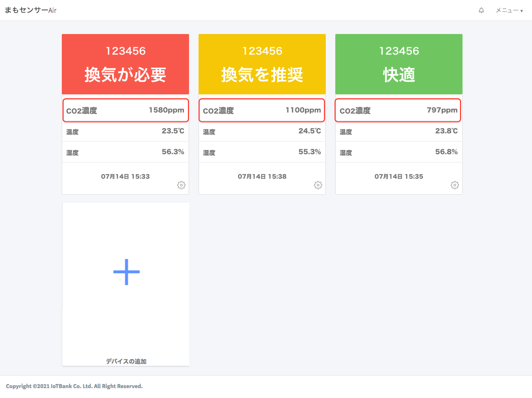This screenshot has height=398, width=532.
Task: Click 湿度 label next to 55.3%
Action: (209, 153)
